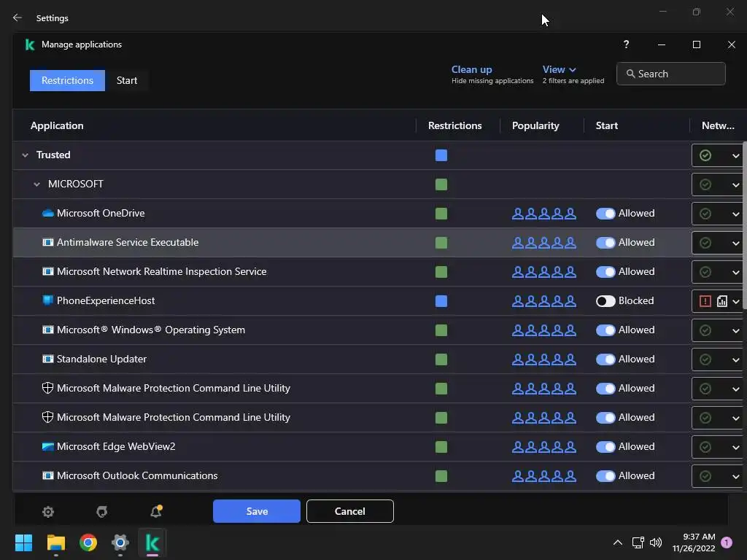
Task: Toggle start permission for Microsoft OneDrive
Action: pyautogui.click(x=605, y=214)
